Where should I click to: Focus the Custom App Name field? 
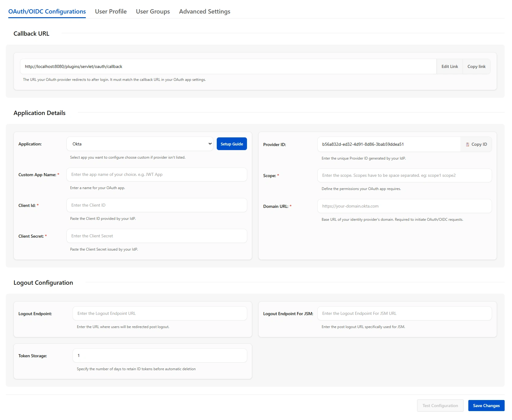(157, 175)
